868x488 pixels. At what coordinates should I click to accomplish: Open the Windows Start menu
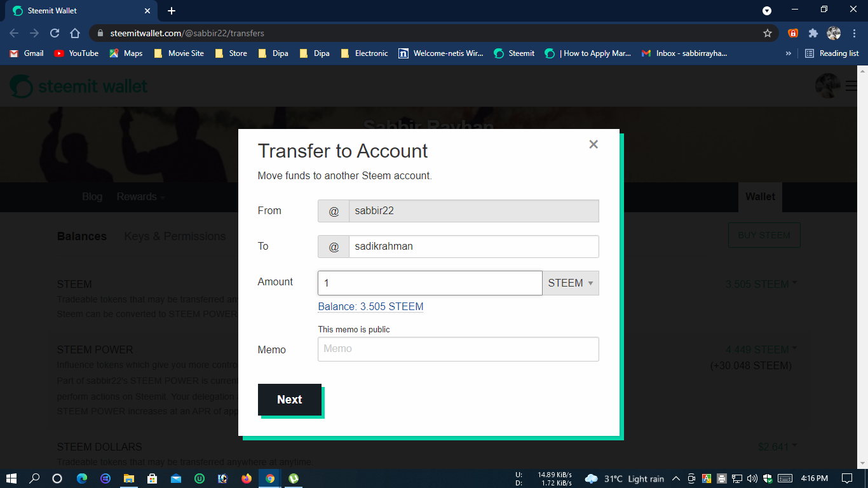click(x=11, y=478)
